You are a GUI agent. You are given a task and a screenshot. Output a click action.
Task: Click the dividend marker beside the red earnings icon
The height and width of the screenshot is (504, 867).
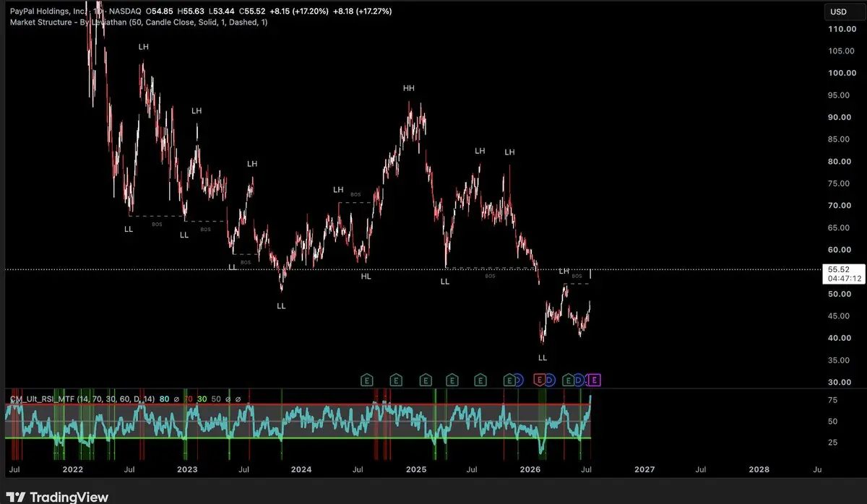tap(549, 380)
